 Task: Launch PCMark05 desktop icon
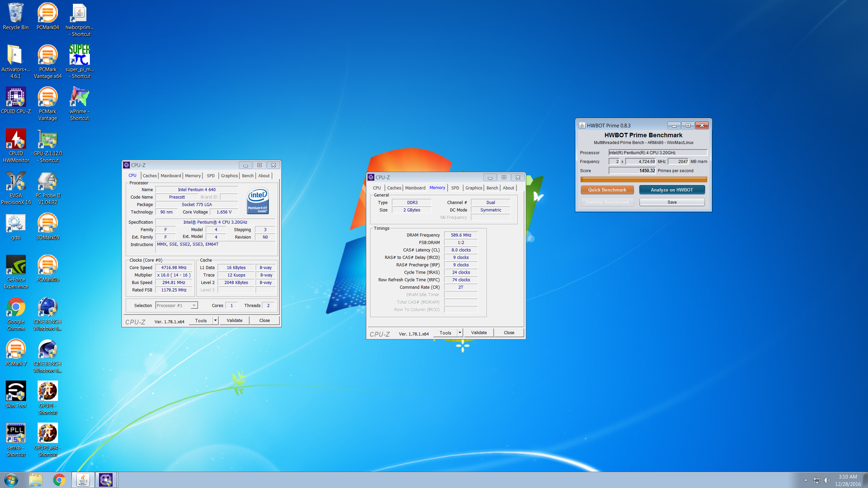47,269
